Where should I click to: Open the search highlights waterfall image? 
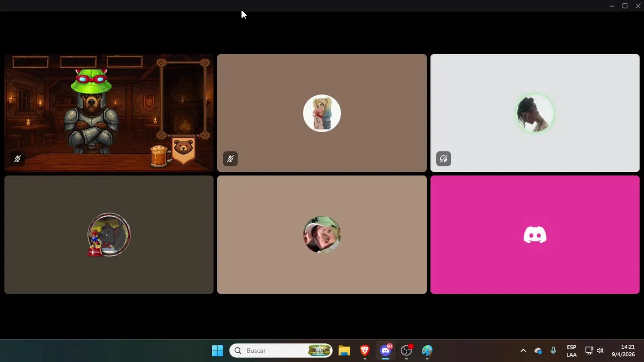(x=319, y=350)
